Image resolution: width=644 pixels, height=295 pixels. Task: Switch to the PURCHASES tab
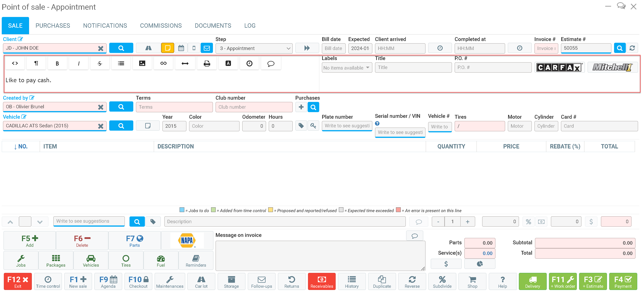(53, 26)
